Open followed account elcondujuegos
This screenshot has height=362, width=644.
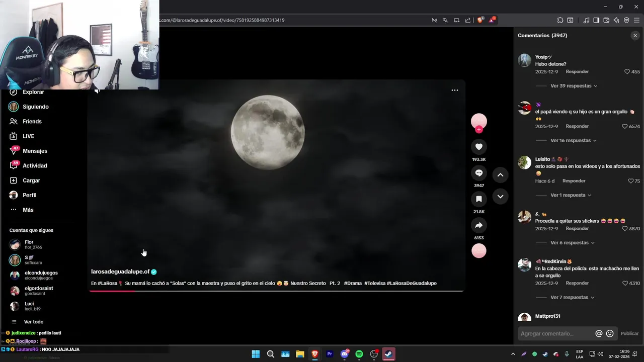point(34,275)
